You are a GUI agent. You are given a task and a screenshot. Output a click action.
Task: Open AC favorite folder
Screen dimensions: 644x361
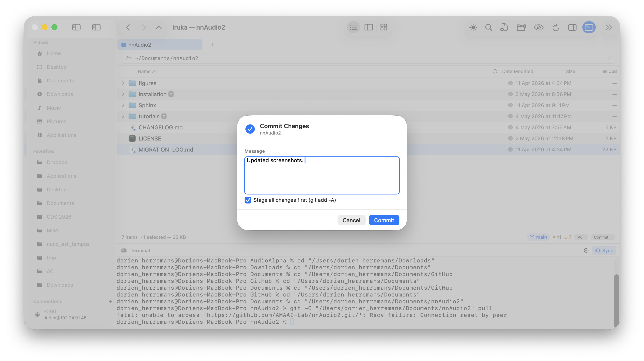pyautogui.click(x=50, y=271)
